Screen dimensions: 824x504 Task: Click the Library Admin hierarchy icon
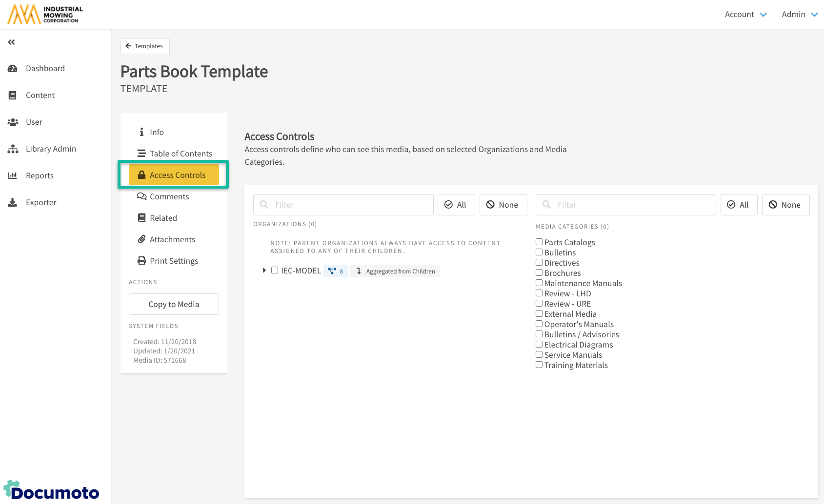pyautogui.click(x=13, y=149)
